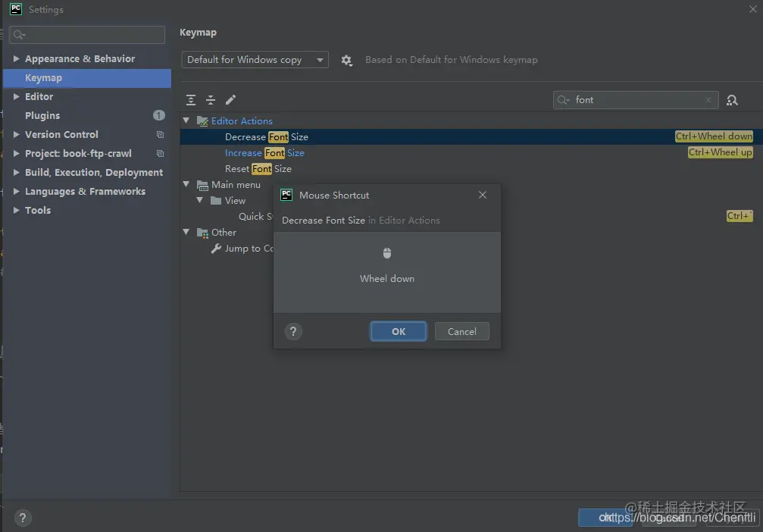Viewport: 763px width, 532px height.
Task: Click the Project book-ftp-crawl project-level icon
Action: [x=160, y=153]
